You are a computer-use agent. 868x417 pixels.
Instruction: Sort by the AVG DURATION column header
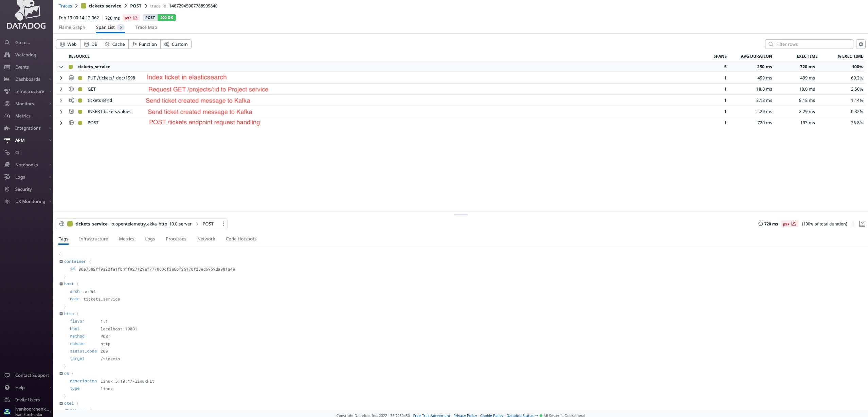coord(756,56)
